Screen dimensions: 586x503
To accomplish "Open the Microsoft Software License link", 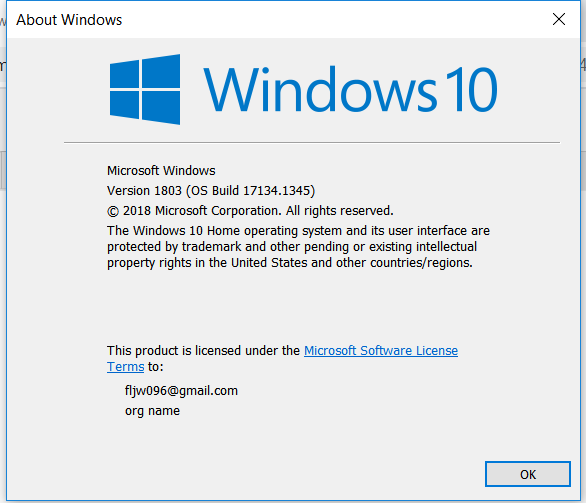I will pyautogui.click(x=380, y=351).
